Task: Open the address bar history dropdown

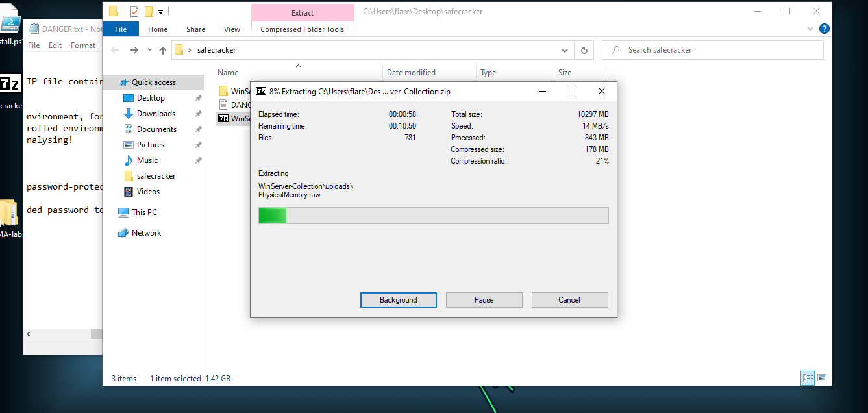Action: tap(565, 50)
